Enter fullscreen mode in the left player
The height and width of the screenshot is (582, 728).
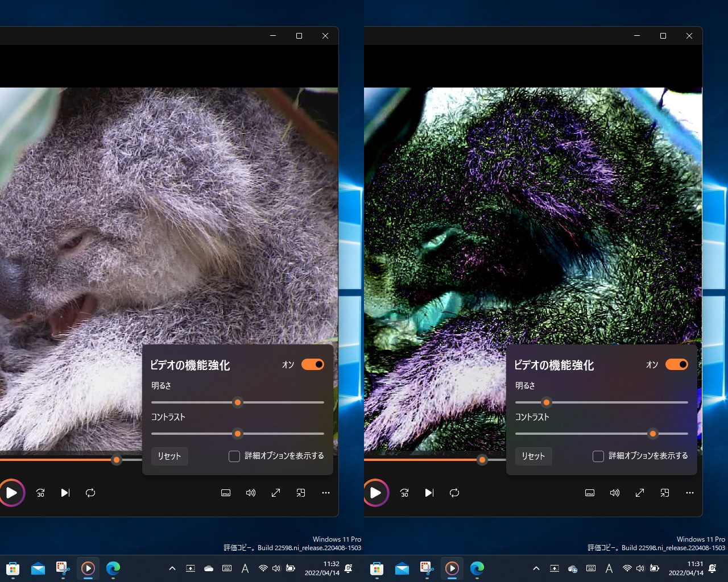coord(276,493)
